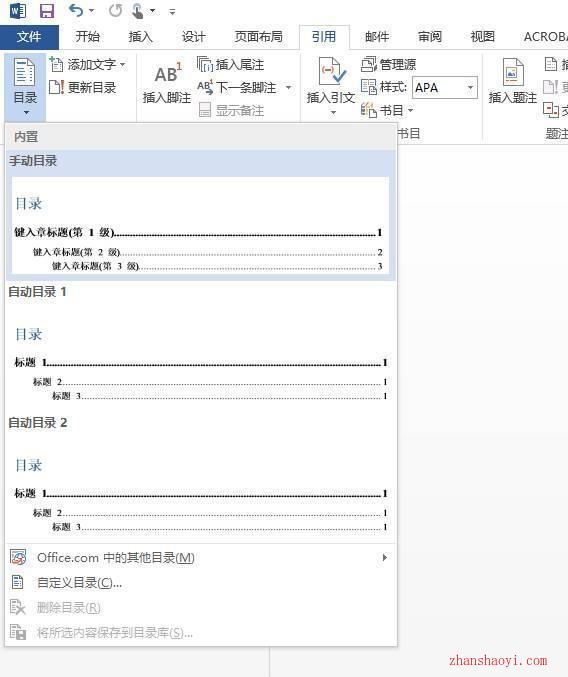
Task: Click the Manage Sources icon
Action: coord(369,64)
